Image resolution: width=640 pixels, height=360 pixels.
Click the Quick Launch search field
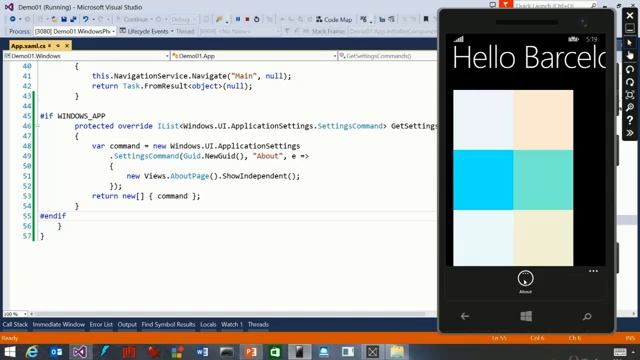(x=555, y=5)
